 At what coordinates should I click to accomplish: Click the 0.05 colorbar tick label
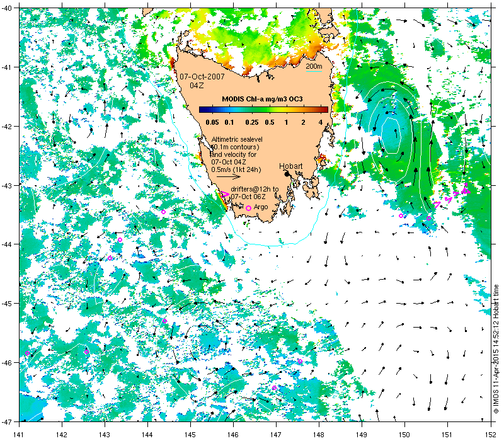point(212,122)
